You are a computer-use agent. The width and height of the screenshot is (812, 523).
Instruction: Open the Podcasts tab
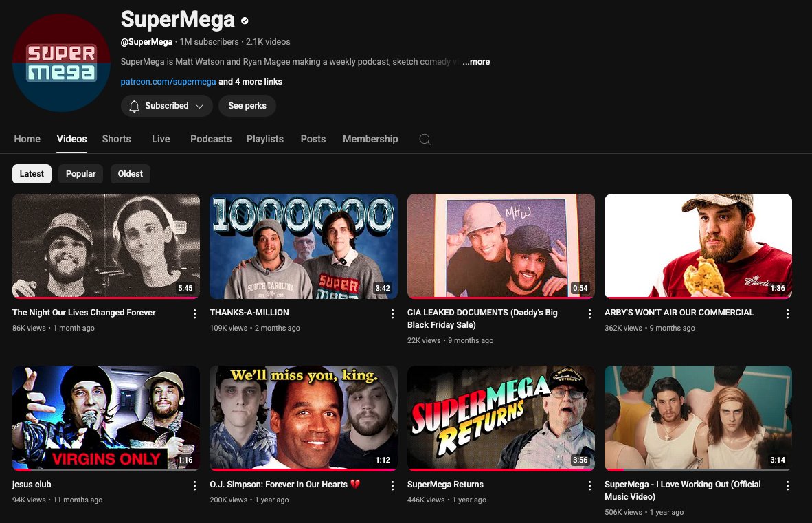(211, 139)
